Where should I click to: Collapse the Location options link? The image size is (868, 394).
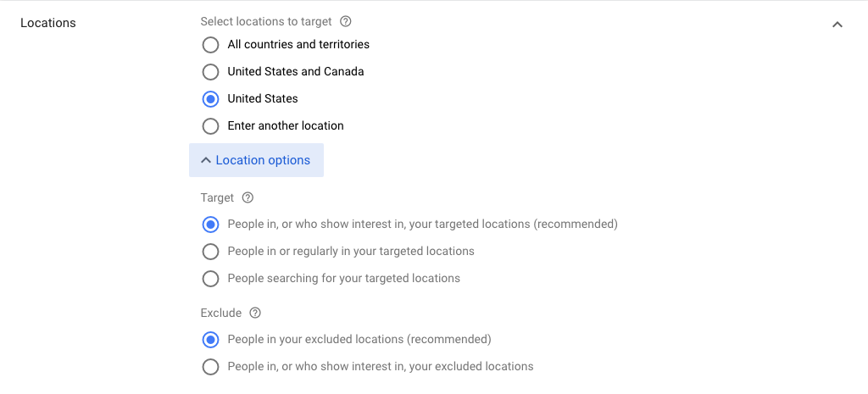256,160
